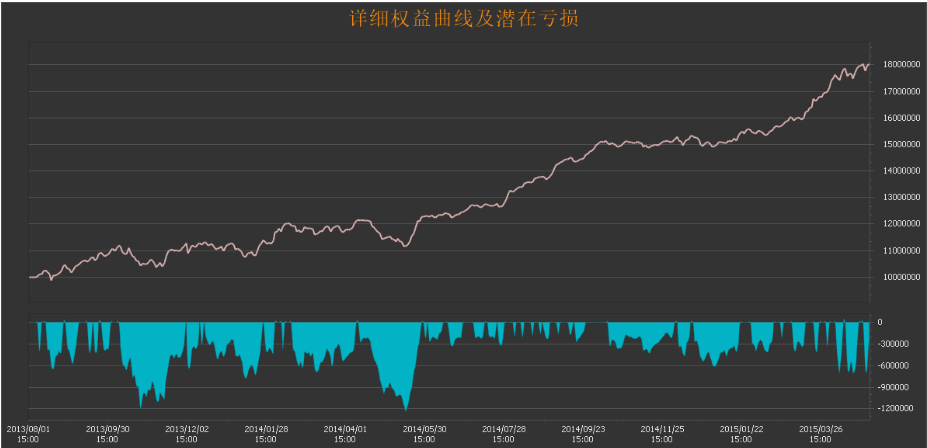
Task: Click the 18000000 y-axis label
Action: [894, 65]
